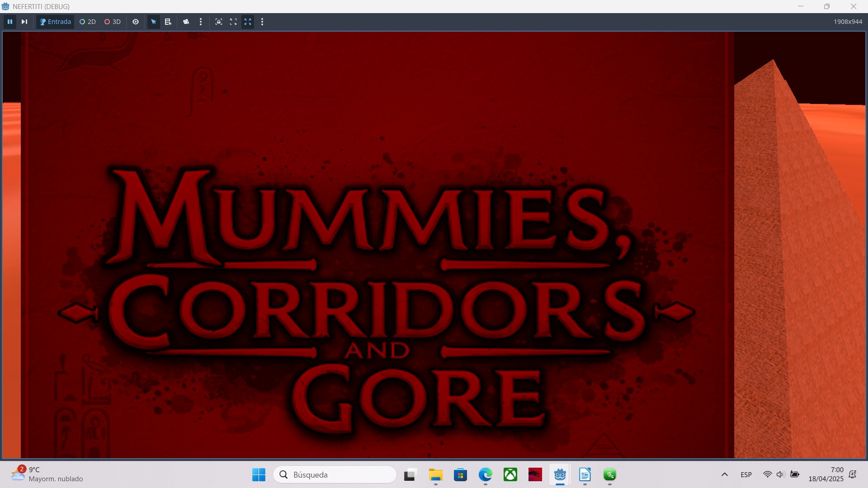
Task: Click the keep aspect expand icon
Action: click(x=233, y=22)
